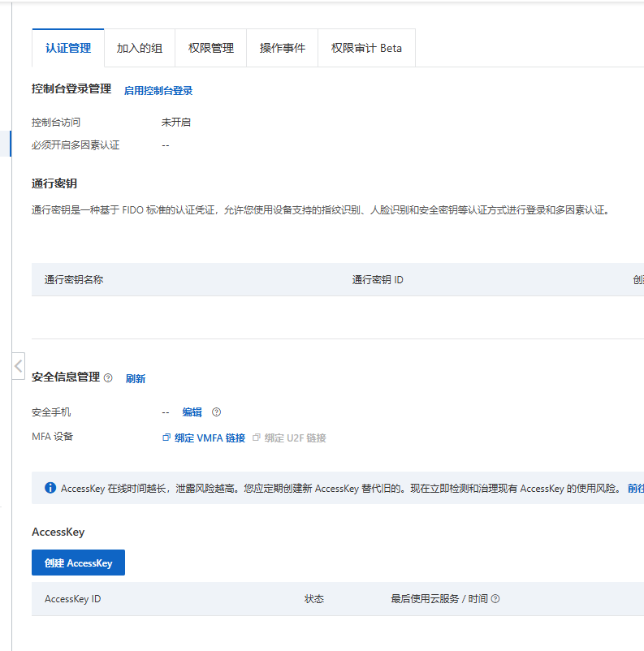Go to the 操作事件 tab
Screen dimensions: 644x651
[x=283, y=48]
